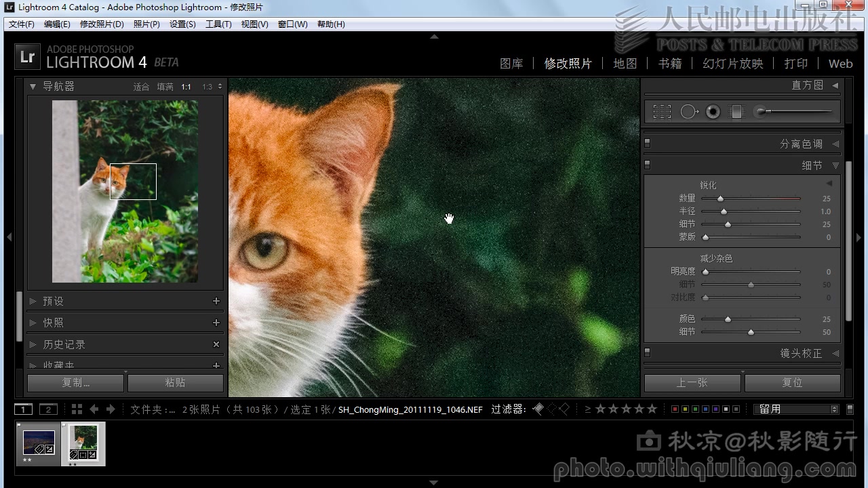
Task: Open the grid view icon in filmstrip bar
Action: point(77,409)
